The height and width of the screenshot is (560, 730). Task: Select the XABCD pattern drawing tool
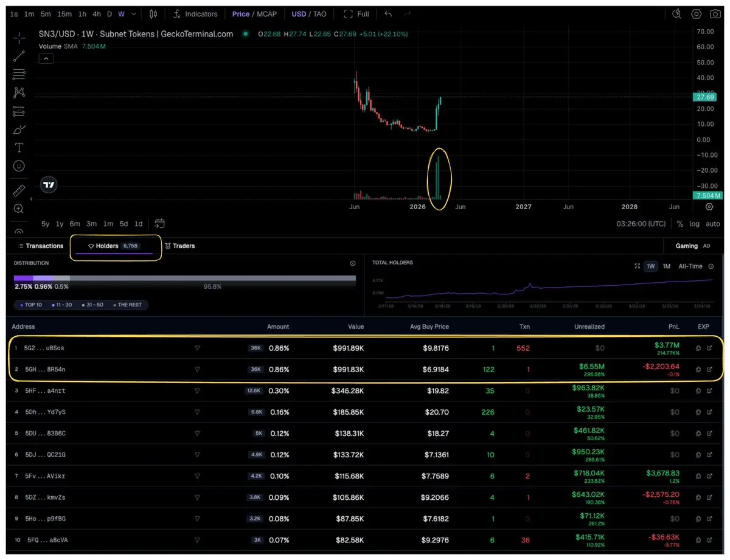coord(19,92)
